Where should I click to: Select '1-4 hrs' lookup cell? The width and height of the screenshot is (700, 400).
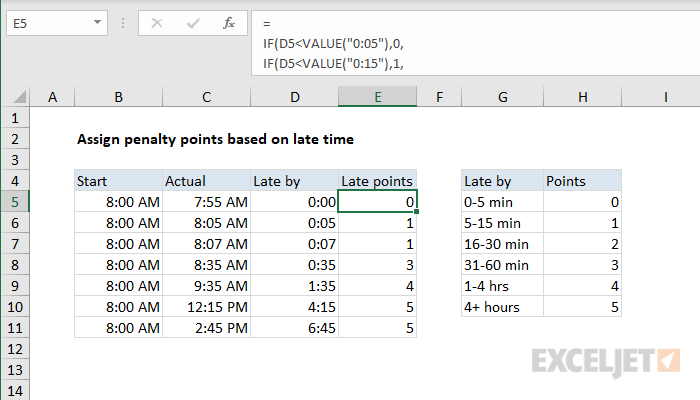pos(503,286)
